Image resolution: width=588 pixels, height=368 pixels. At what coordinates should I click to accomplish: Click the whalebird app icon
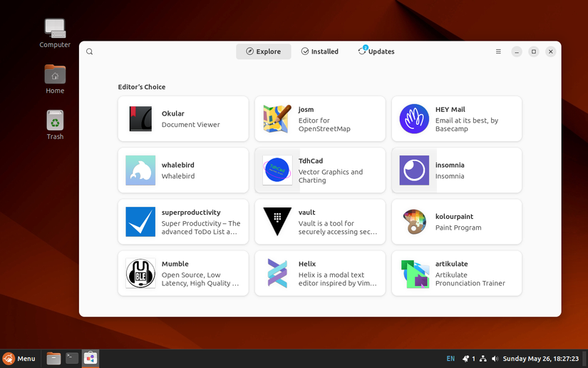click(x=140, y=170)
